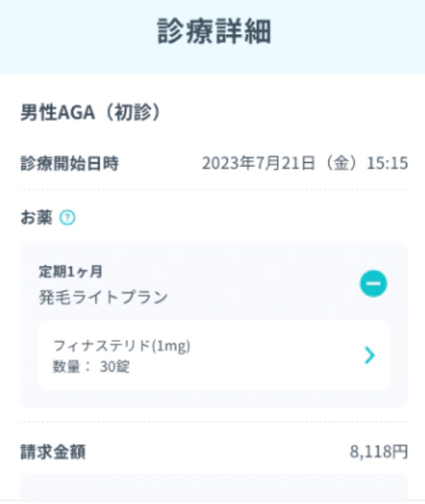Click the 15:15 time value

[x=388, y=163]
